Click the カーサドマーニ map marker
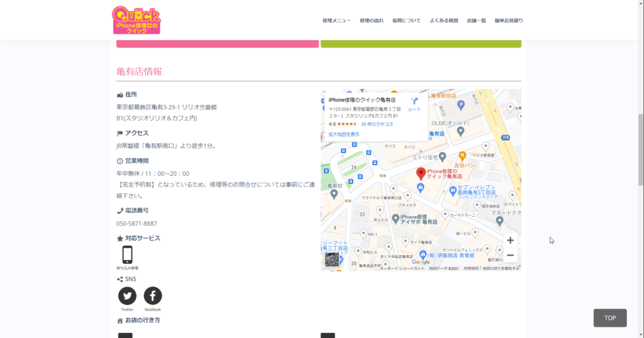 [445, 214]
